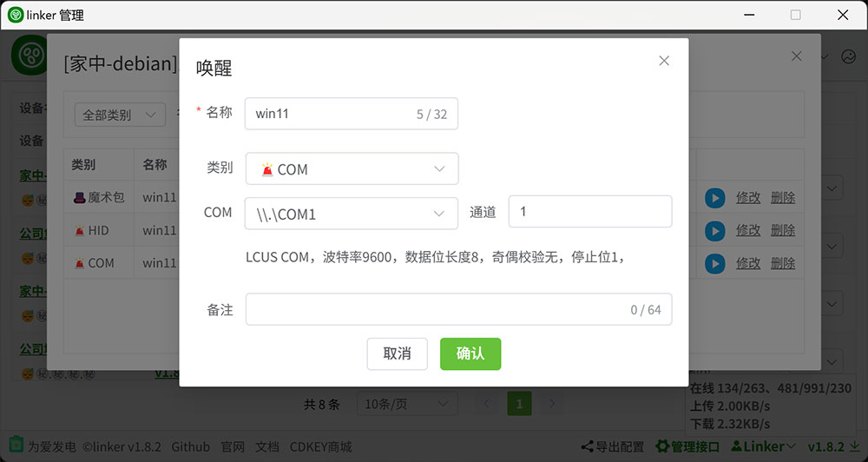Click the empty 备注 field
This screenshot has height=462, width=868.
click(434, 309)
